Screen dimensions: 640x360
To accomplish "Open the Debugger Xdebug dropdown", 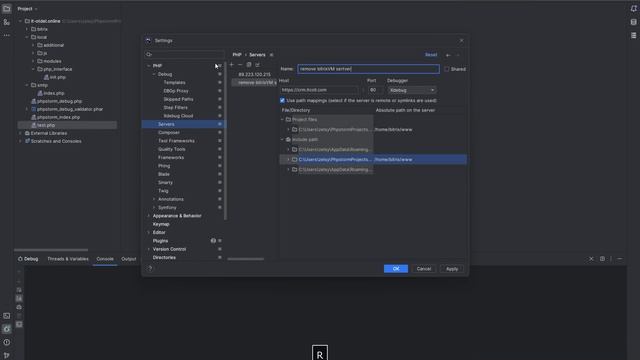I will coord(412,90).
